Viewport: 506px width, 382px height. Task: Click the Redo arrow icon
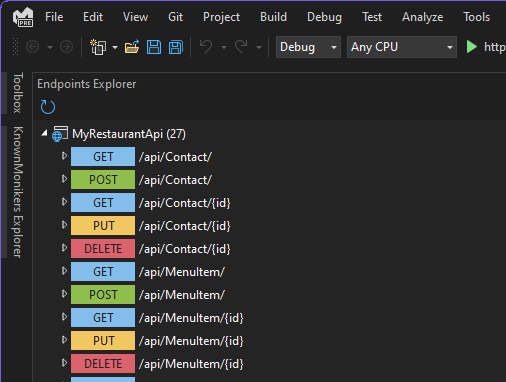(241, 47)
